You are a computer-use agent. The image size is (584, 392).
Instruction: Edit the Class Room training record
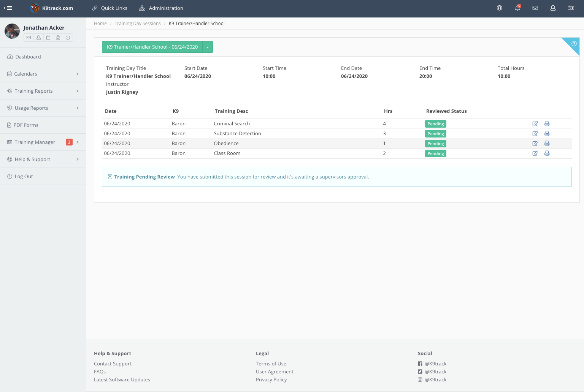(535, 153)
